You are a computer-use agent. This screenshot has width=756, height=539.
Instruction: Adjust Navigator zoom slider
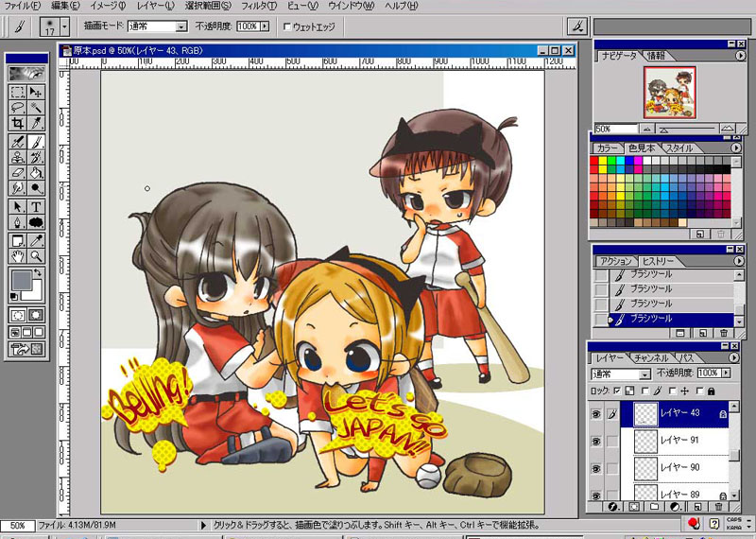(664, 130)
